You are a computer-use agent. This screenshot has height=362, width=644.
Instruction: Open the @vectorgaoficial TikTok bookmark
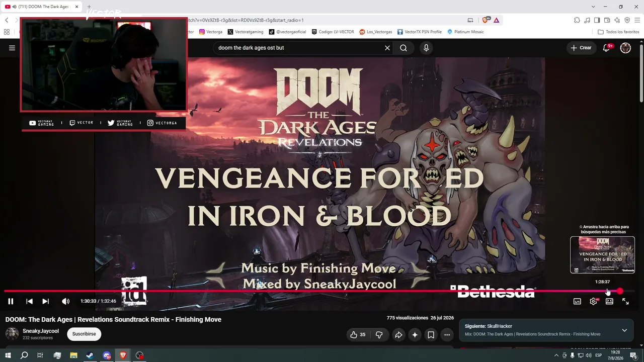pos(288,32)
